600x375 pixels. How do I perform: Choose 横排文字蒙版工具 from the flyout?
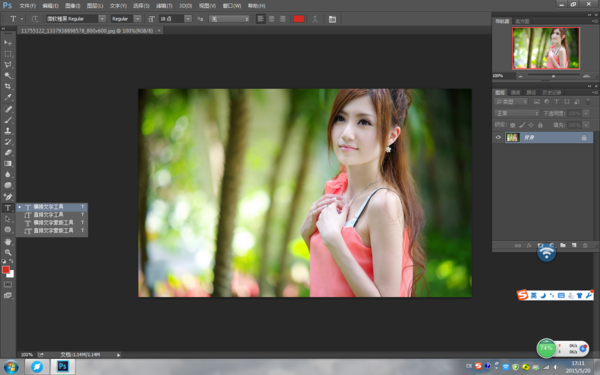pyautogui.click(x=52, y=223)
